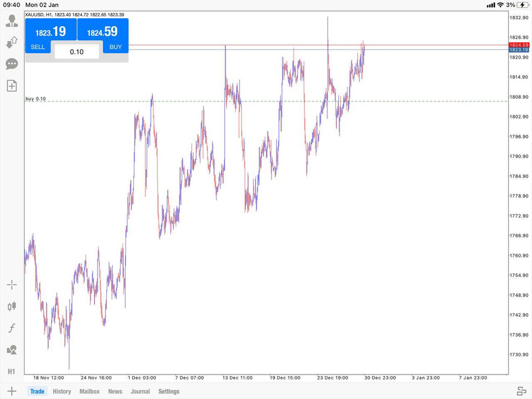Change chart type via candlestick icon
Screen dimensions: 532x399
tap(12, 306)
